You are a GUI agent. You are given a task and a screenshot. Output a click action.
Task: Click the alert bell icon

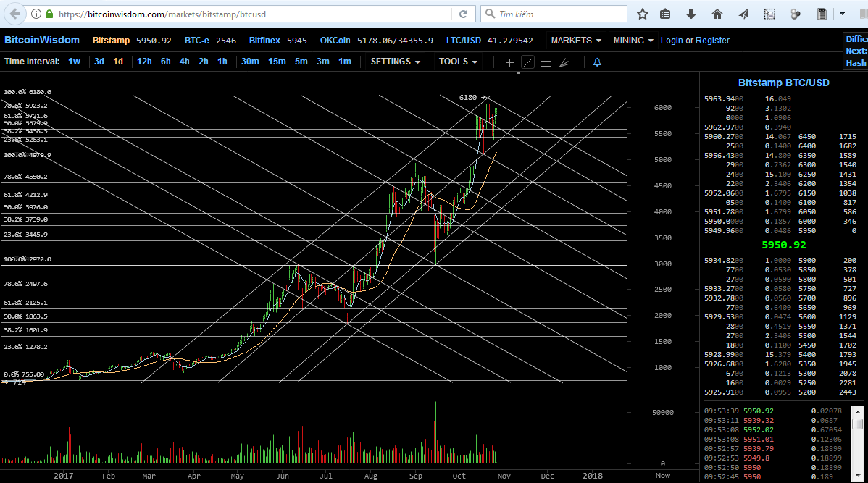click(x=597, y=62)
